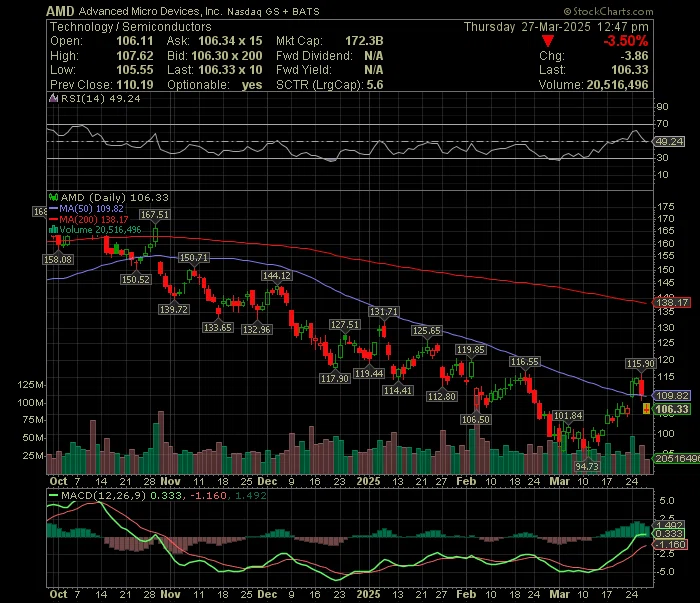This screenshot has height=603, width=700.
Task: Click the 125.65 high price label
Action: click(x=426, y=330)
